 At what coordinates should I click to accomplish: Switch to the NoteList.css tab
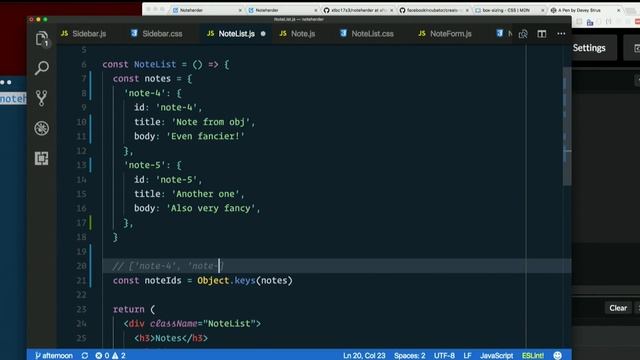367,34
